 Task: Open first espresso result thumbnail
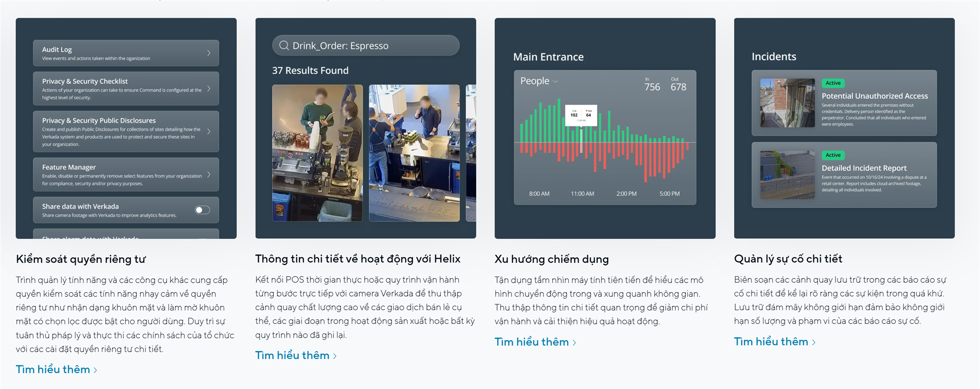317,153
